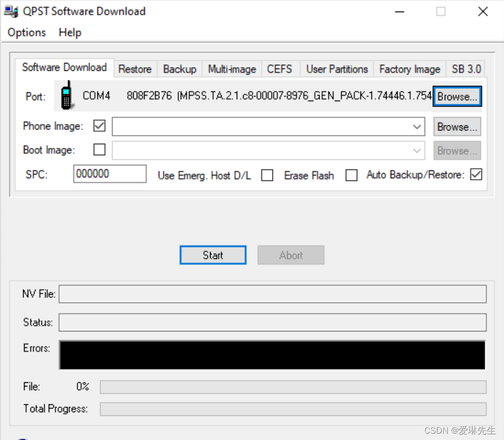Enable Use Emerg. Host D/L checkbox

tap(267, 175)
